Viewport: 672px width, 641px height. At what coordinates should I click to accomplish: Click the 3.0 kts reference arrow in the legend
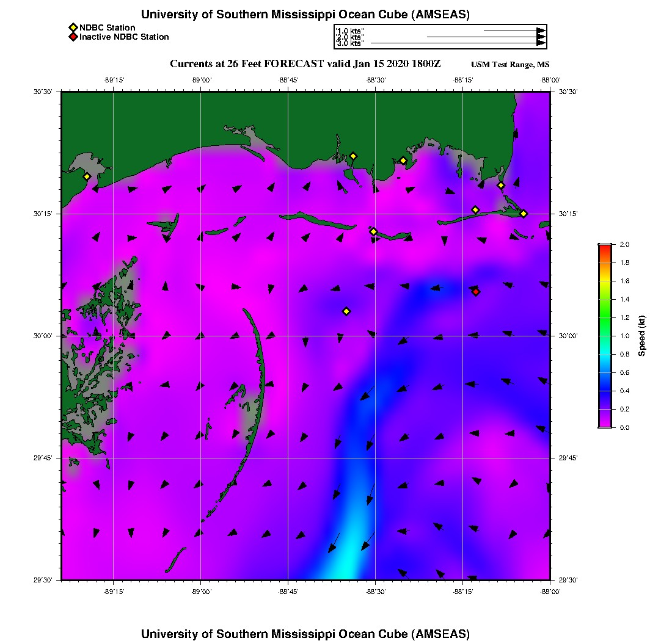click(x=458, y=43)
